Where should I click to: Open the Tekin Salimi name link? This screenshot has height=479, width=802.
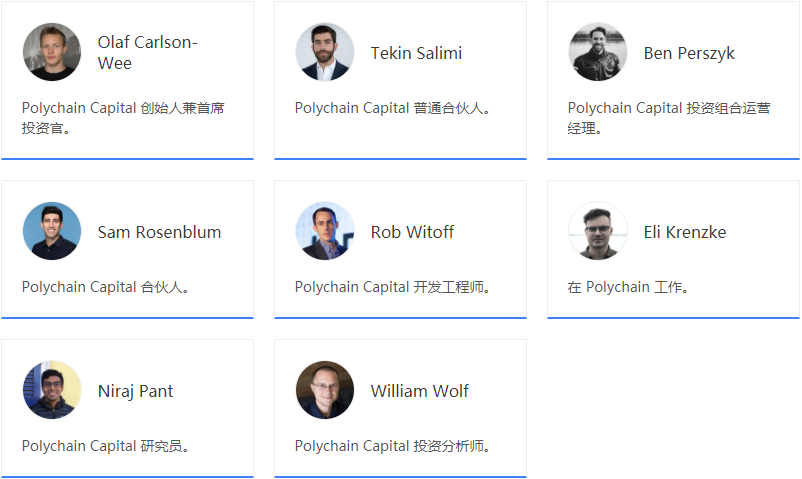click(416, 53)
